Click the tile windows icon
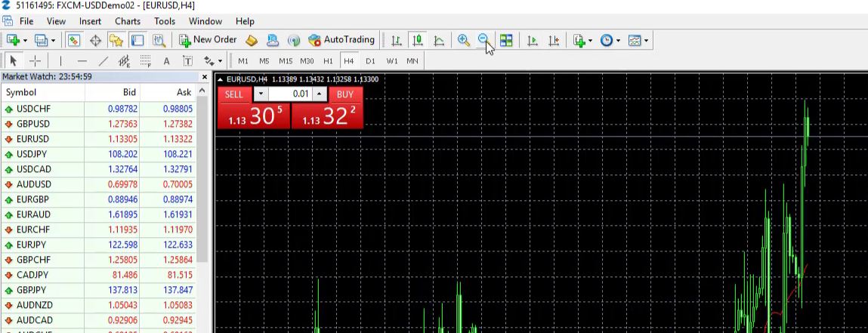The height and width of the screenshot is (333, 868). coord(506,40)
